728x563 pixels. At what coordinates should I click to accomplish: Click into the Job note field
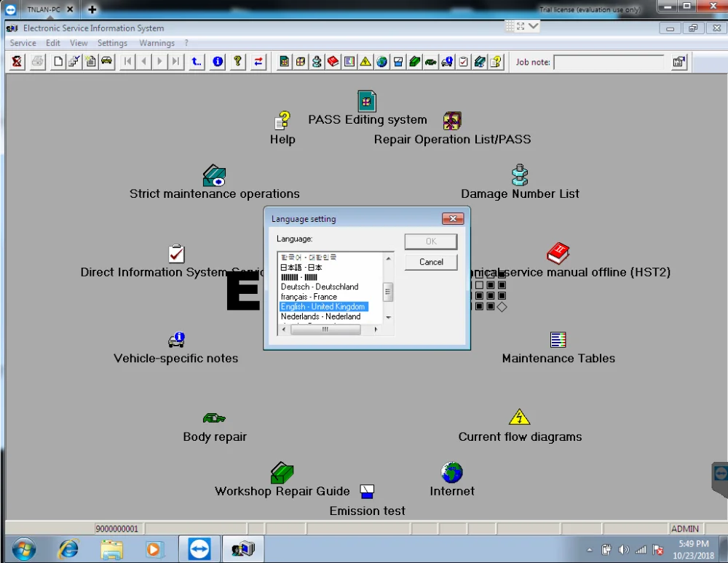click(x=608, y=62)
